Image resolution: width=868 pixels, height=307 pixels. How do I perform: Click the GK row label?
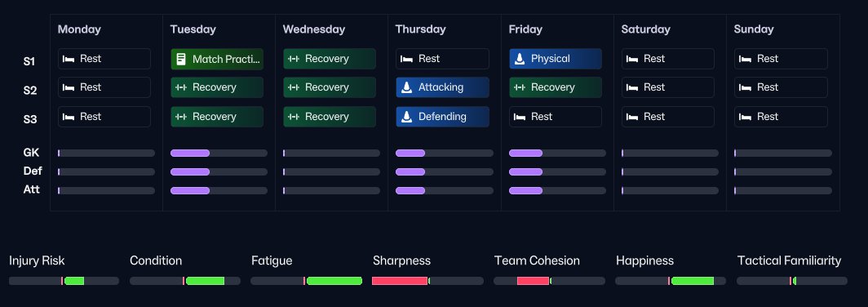(31, 153)
